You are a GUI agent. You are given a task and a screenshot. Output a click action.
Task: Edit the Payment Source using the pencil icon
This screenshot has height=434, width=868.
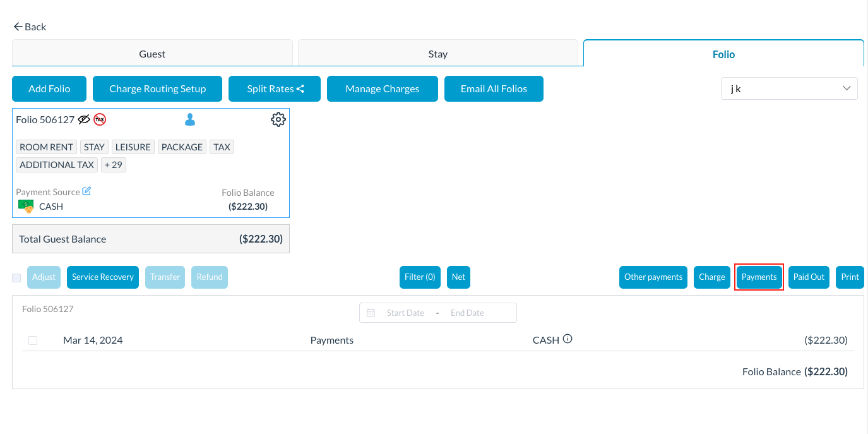pyautogui.click(x=86, y=191)
